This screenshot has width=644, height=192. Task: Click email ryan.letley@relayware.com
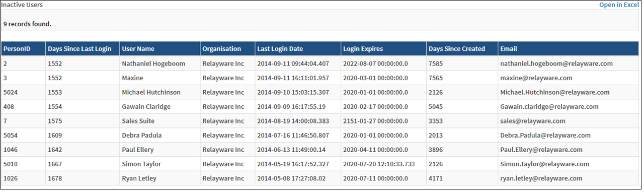point(541,178)
